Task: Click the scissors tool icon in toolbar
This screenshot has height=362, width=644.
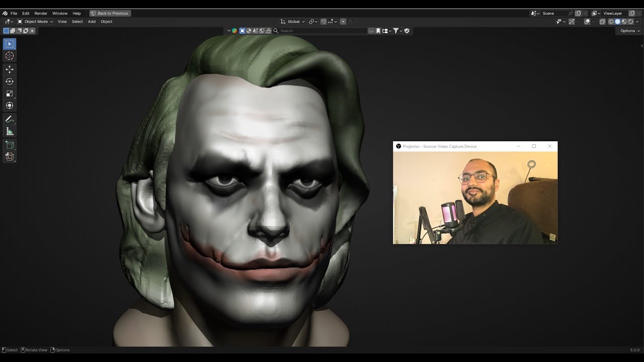Action: [10, 156]
